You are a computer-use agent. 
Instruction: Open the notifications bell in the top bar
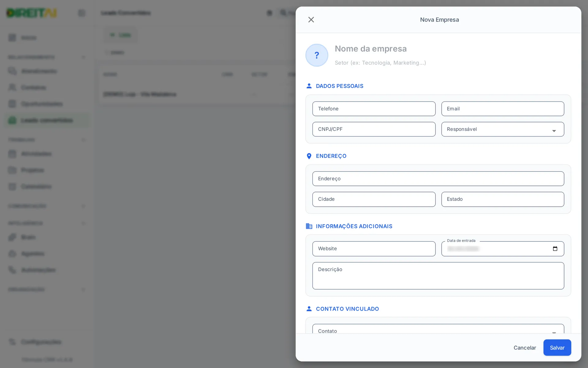269,13
